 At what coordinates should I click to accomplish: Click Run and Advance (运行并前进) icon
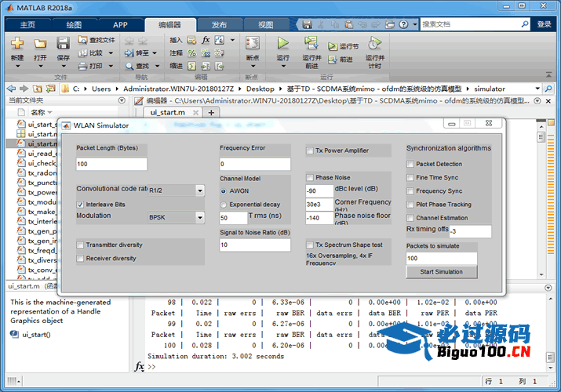click(311, 44)
